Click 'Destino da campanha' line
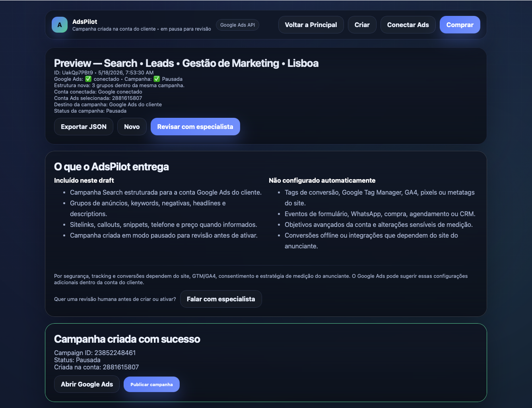 tap(108, 104)
